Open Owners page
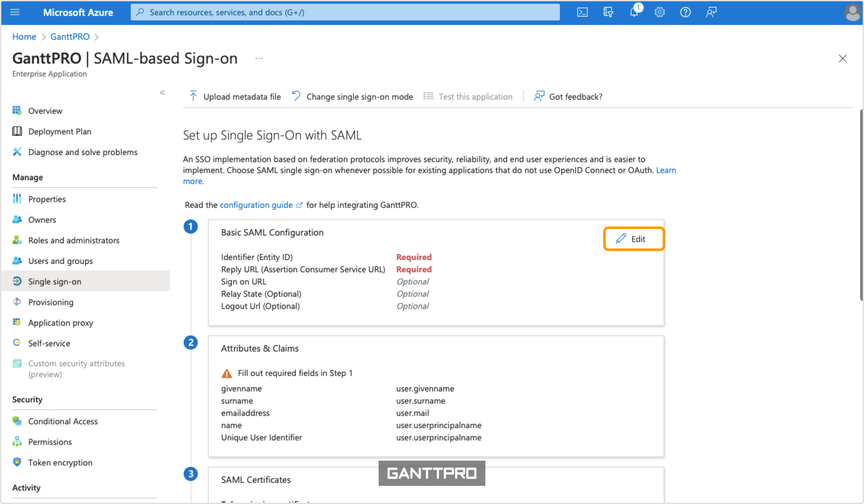Image resolution: width=864 pixels, height=504 pixels. click(x=42, y=220)
